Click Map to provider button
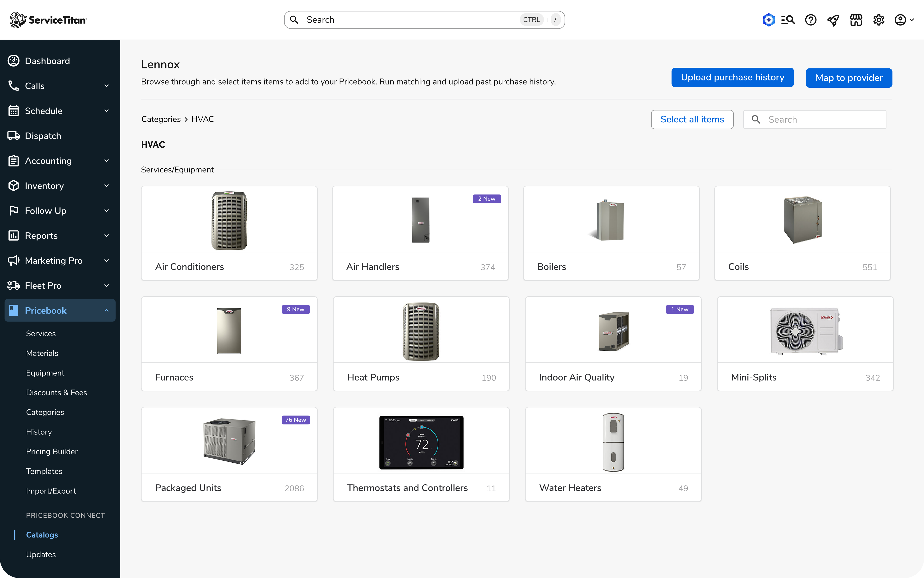Viewport: 924px width, 578px height. [849, 78]
